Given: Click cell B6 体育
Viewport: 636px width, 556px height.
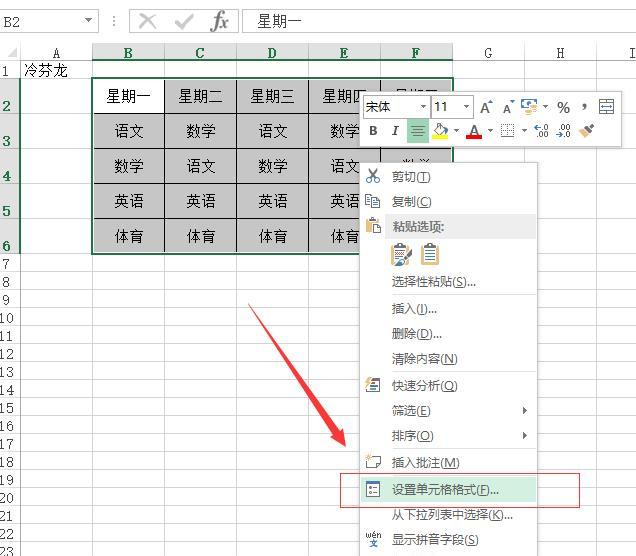Looking at the screenshot, I should coord(129,236).
